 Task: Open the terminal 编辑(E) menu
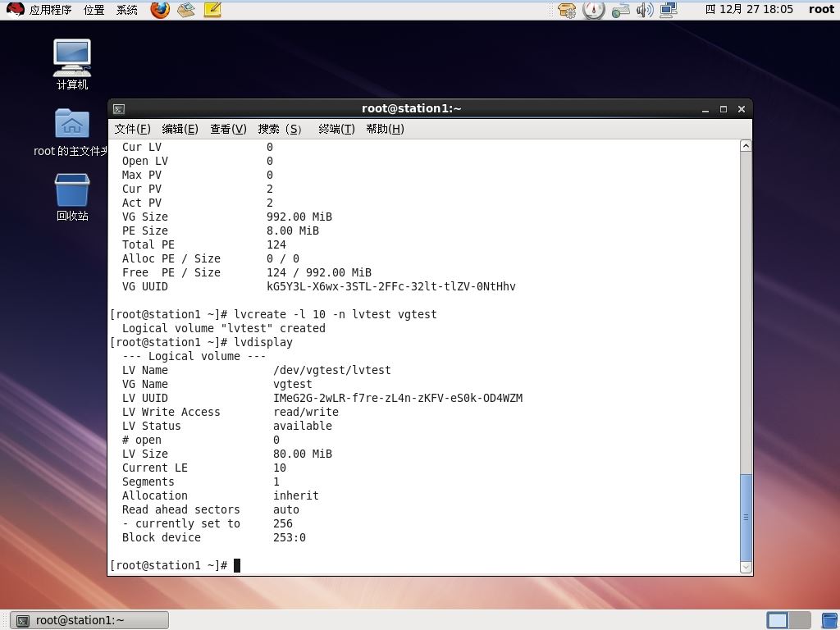(180, 129)
